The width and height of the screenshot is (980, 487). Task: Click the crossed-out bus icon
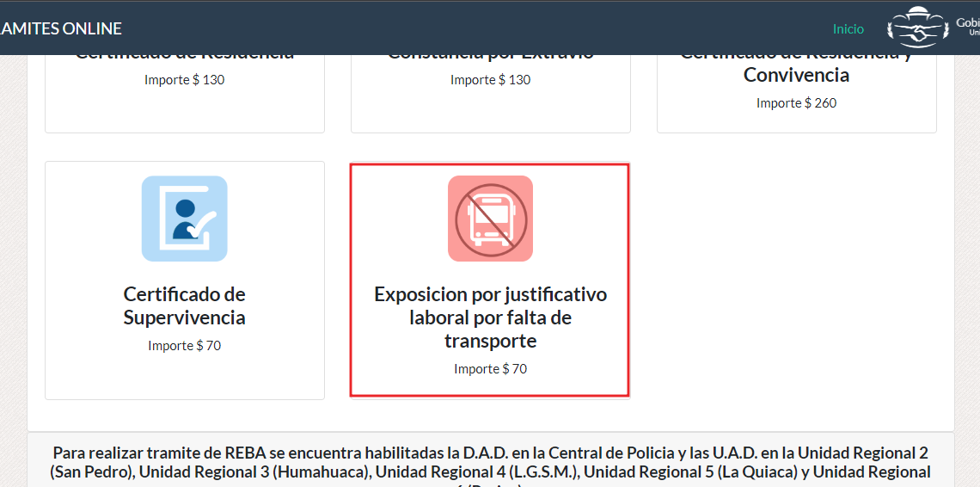490,219
